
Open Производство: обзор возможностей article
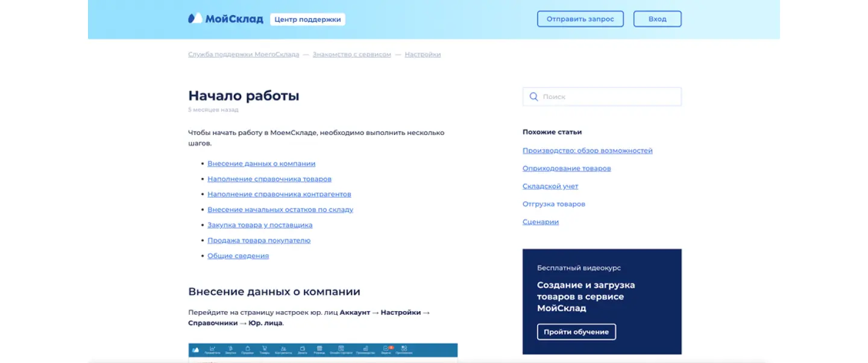tap(587, 151)
